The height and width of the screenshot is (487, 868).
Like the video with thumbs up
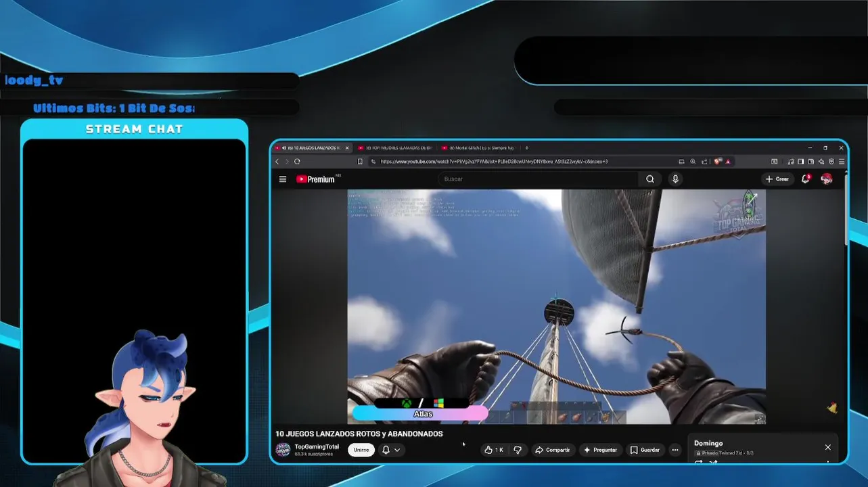(x=494, y=450)
